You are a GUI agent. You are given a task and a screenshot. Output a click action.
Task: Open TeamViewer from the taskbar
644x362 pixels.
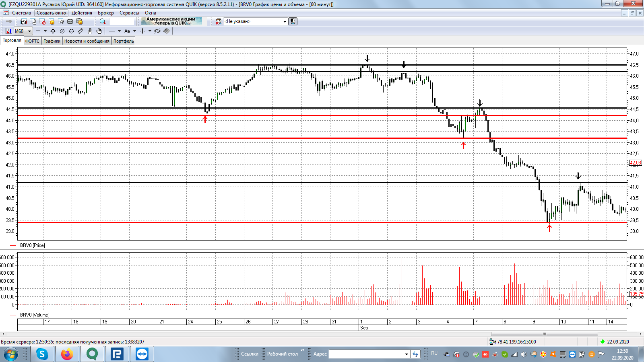[142, 354]
